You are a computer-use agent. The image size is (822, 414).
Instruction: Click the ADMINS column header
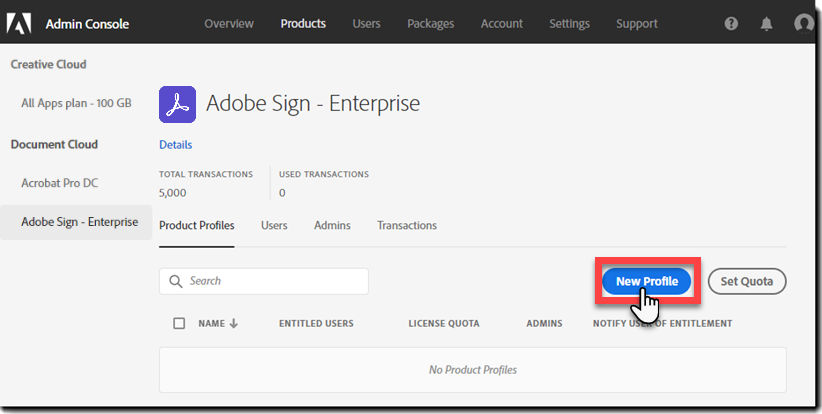coord(544,323)
